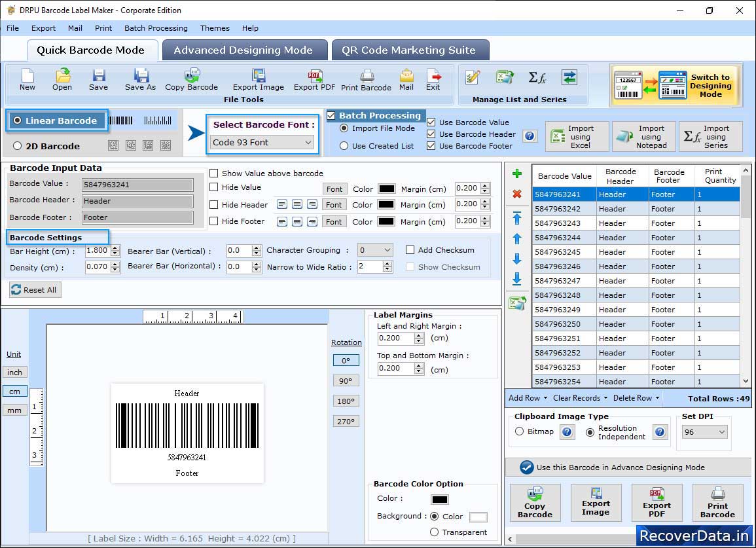Open the Set DPI dropdown
756x548 pixels.
coord(704,432)
